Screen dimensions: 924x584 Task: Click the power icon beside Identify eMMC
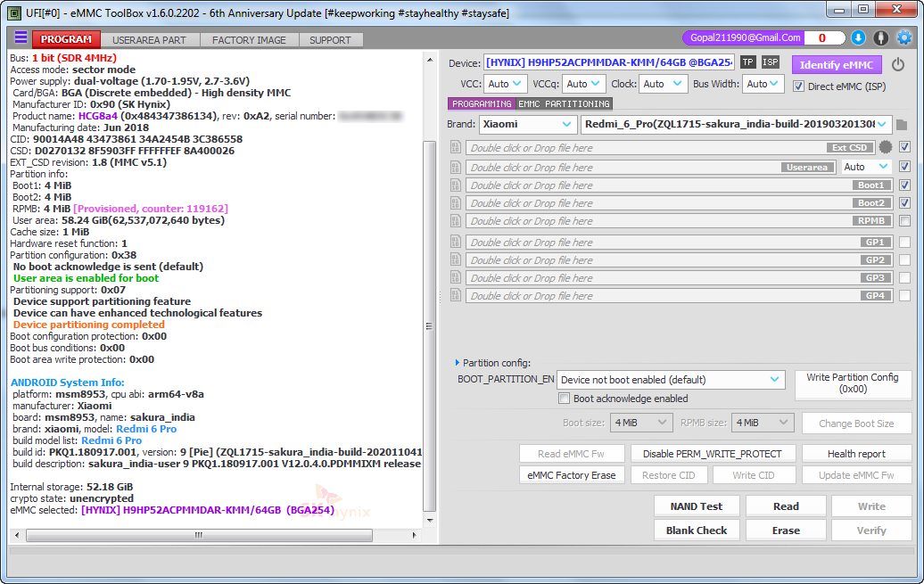tap(898, 65)
